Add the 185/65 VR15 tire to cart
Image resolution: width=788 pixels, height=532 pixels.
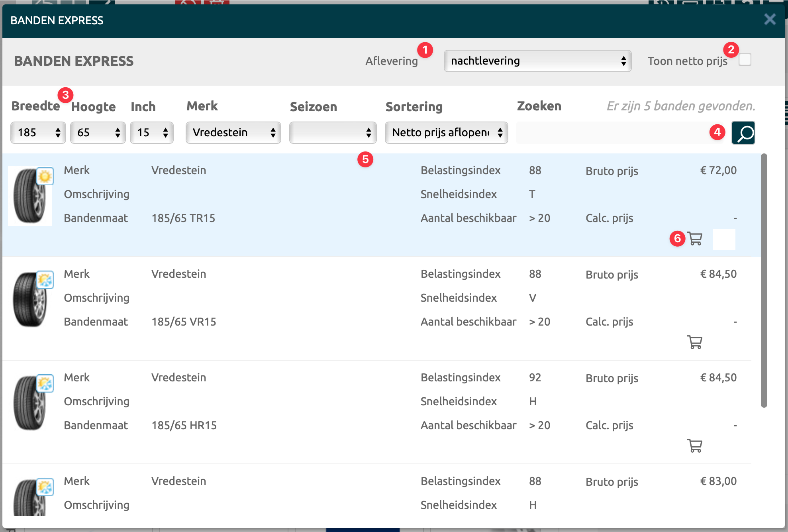pos(695,342)
